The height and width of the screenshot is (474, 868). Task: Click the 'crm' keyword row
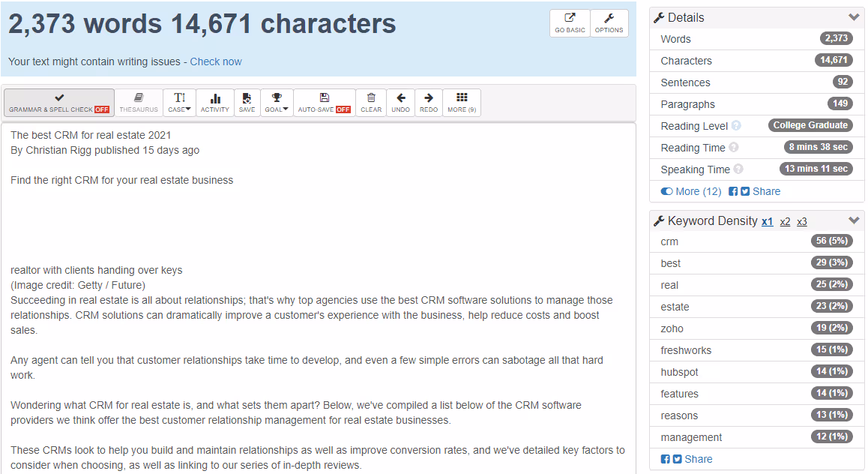757,241
